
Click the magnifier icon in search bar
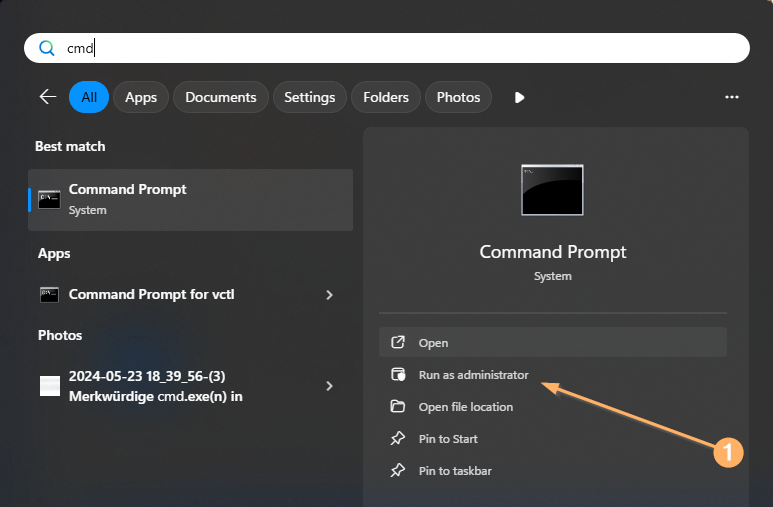coord(47,48)
